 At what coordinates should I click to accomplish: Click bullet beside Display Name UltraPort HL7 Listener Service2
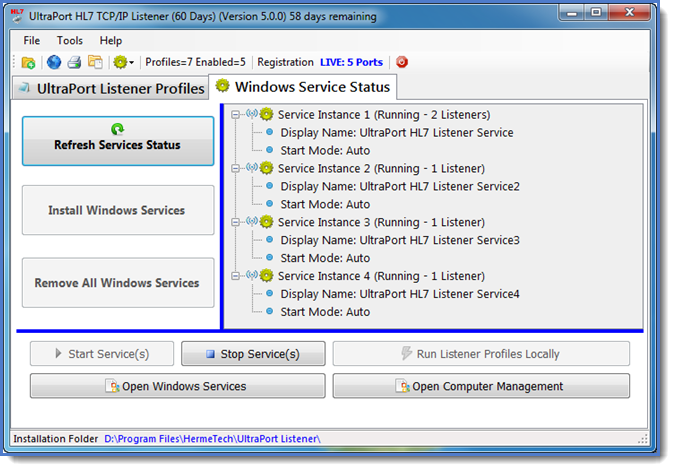pyautogui.click(x=269, y=186)
